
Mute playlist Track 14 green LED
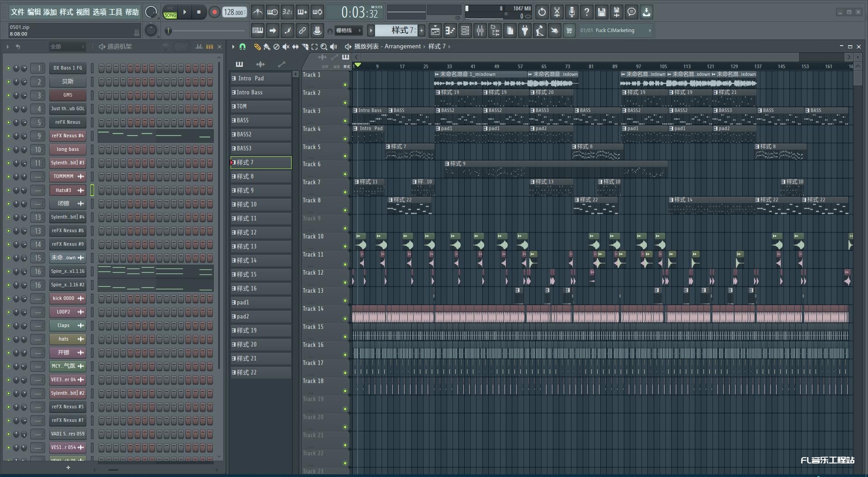[345, 318]
